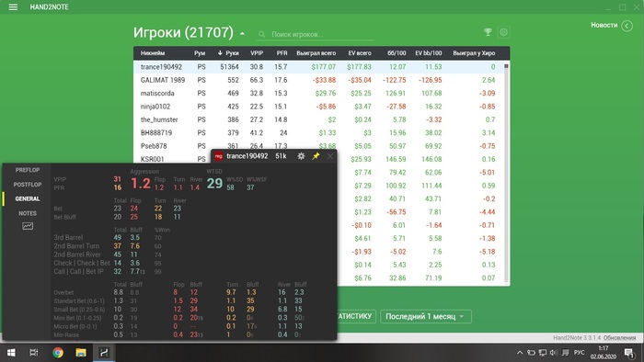Click the trophy icon above the players table

coord(488,32)
